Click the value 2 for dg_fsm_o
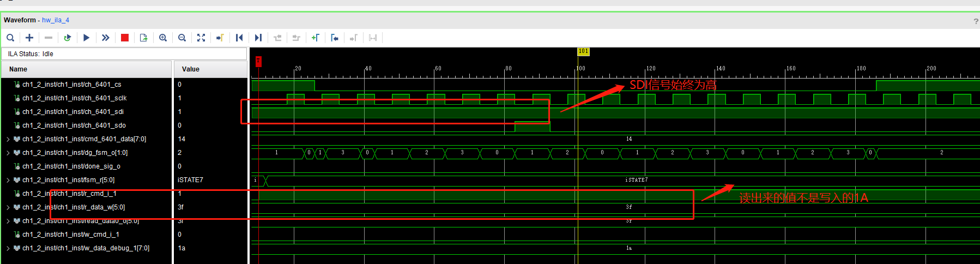The height and width of the screenshot is (264, 980). point(179,153)
